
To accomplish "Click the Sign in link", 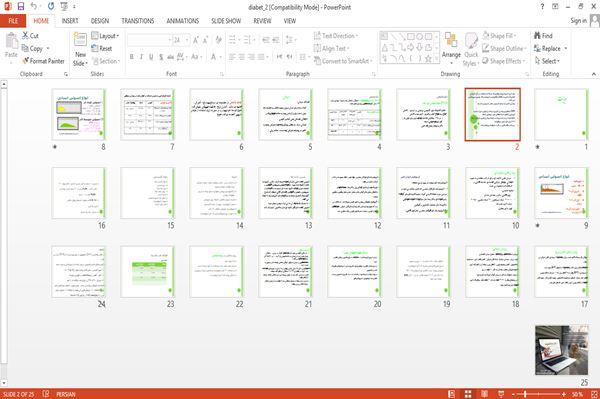I will pos(578,21).
